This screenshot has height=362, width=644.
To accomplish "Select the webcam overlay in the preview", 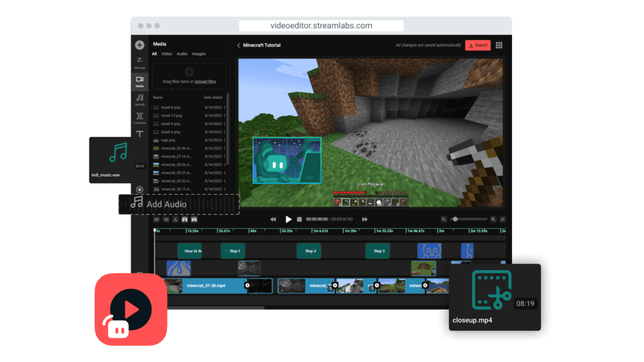I will (x=287, y=160).
